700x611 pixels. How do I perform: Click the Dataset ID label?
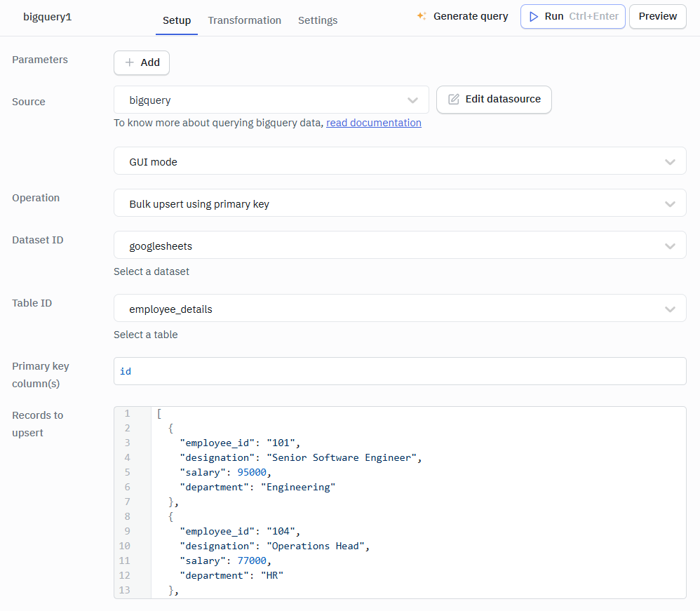tap(37, 240)
